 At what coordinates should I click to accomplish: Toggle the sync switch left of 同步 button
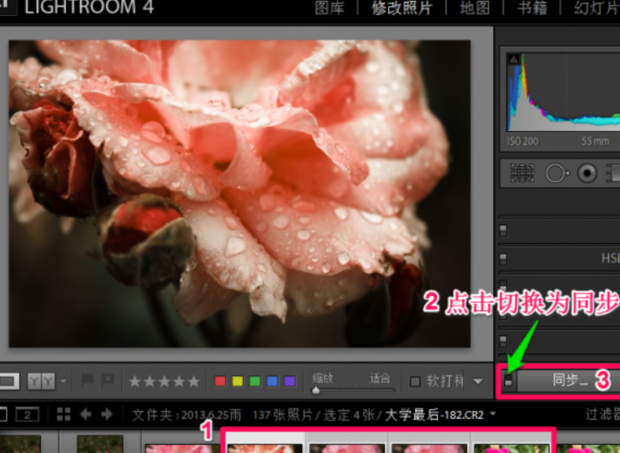[508, 380]
